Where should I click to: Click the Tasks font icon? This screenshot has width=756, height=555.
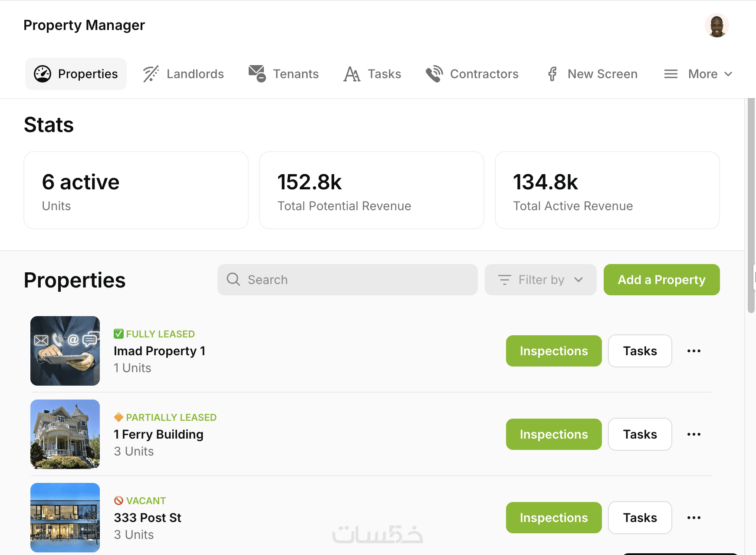coord(352,74)
